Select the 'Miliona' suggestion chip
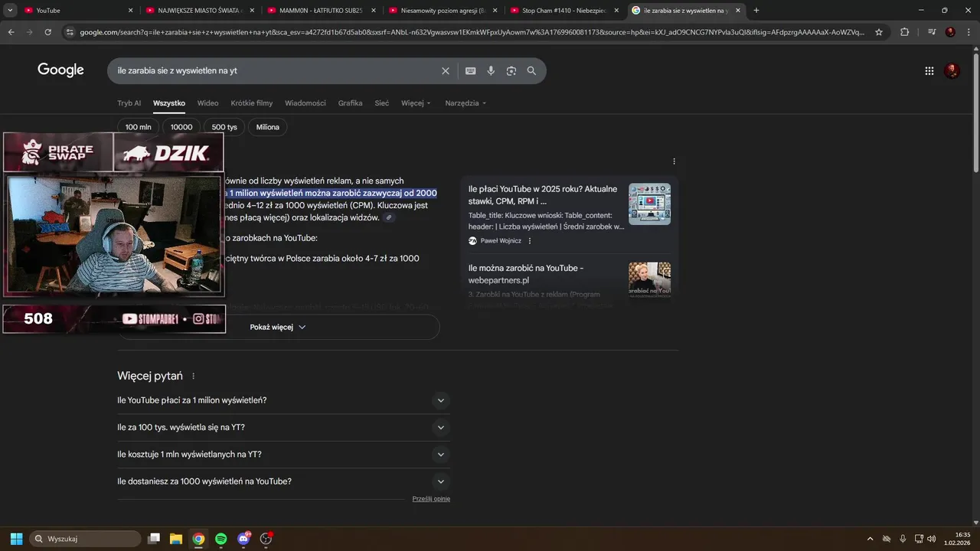The image size is (980, 551). pyautogui.click(x=268, y=127)
